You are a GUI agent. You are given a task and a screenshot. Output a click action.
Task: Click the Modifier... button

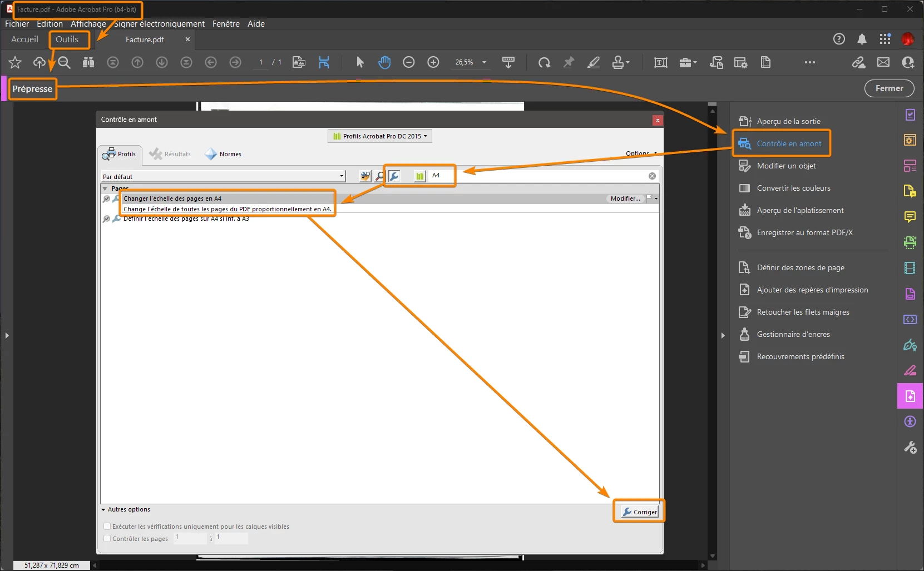click(625, 198)
